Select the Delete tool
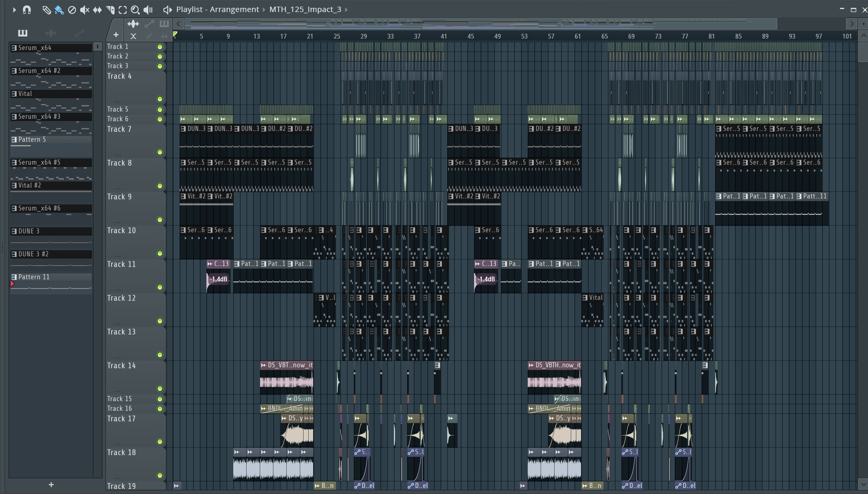 [x=72, y=10]
